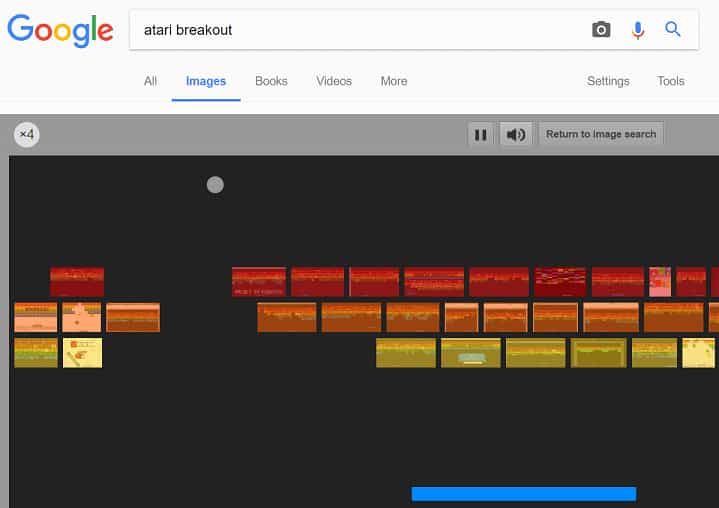
Task: Open the Tools options
Action: 671,81
